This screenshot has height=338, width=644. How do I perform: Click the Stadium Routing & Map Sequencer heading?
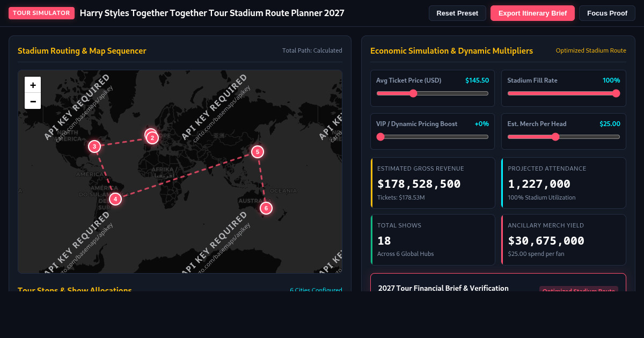click(x=82, y=51)
